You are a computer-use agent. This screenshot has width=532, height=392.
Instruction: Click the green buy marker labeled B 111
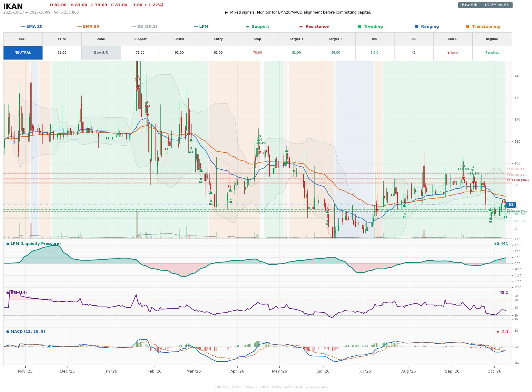[191, 140]
